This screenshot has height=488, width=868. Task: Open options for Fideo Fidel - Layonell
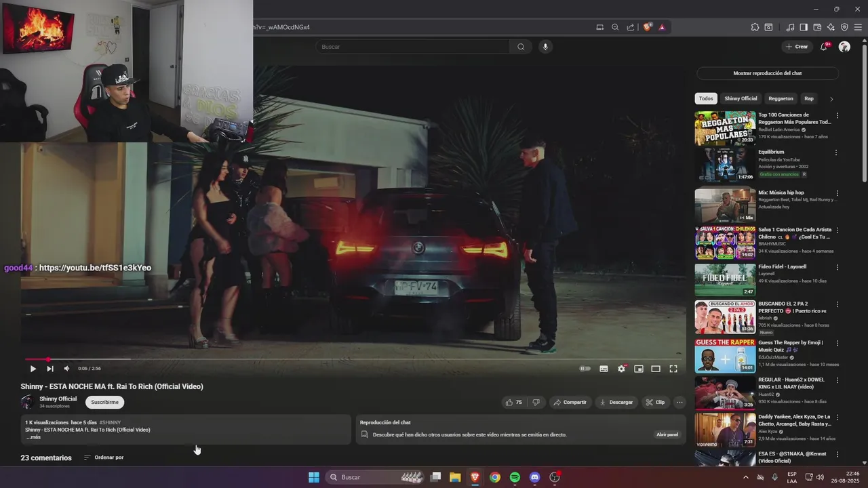tap(837, 267)
